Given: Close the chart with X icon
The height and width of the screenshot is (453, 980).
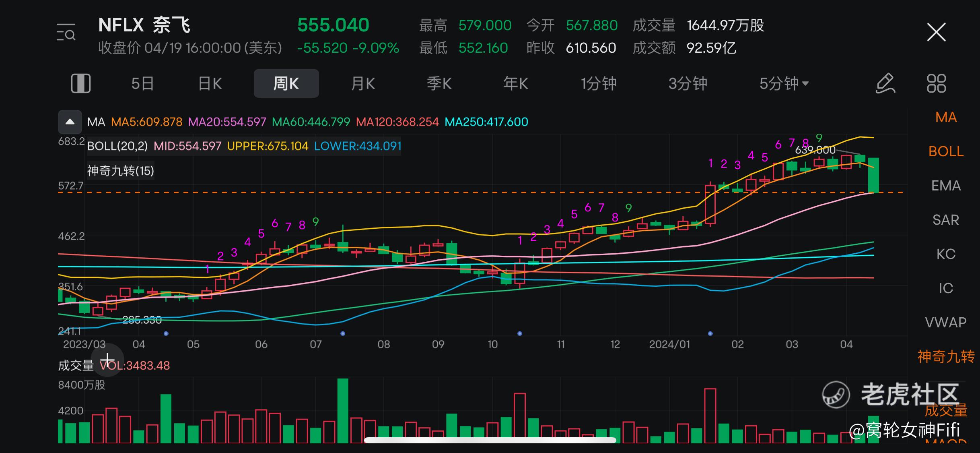Looking at the screenshot, I should click(x=936, y=32).
